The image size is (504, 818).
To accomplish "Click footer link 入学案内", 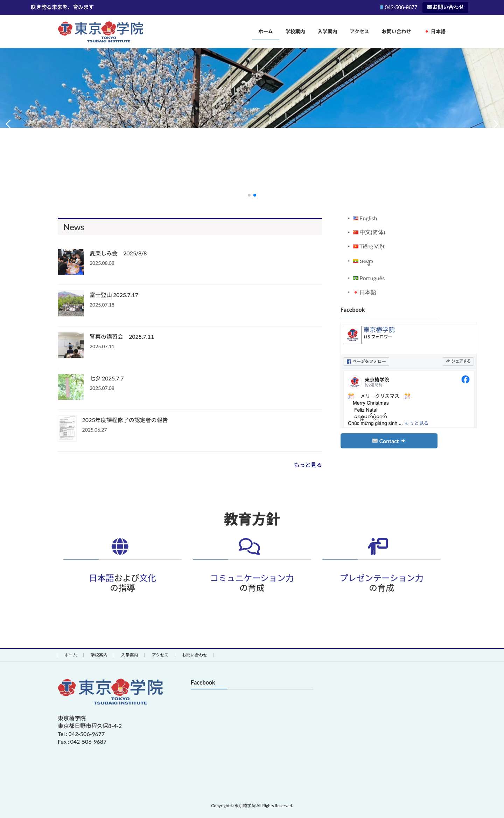I will (x=129, y=655).
